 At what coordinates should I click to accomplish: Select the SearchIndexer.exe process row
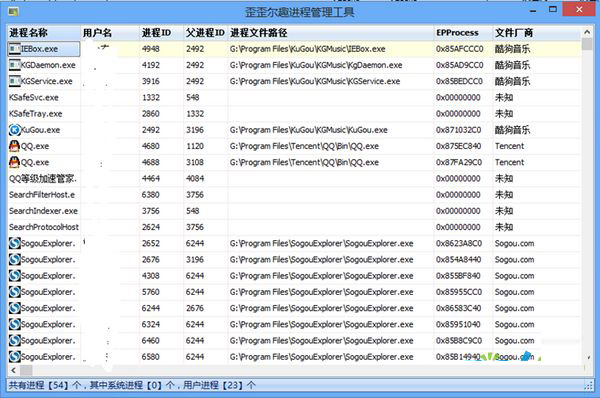[x=294, y=211]
